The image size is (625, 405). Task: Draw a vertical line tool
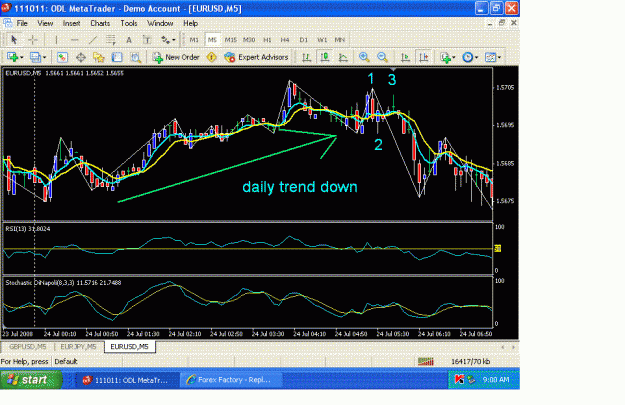[56, 39]
